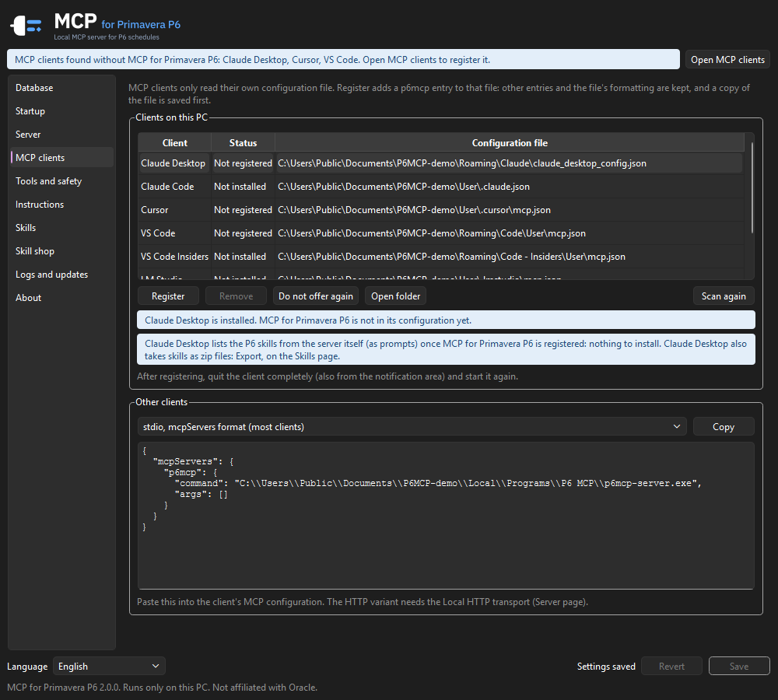Click the notice about P6 skills as prompts
The image size is (778, 700).
pos(446,349)
